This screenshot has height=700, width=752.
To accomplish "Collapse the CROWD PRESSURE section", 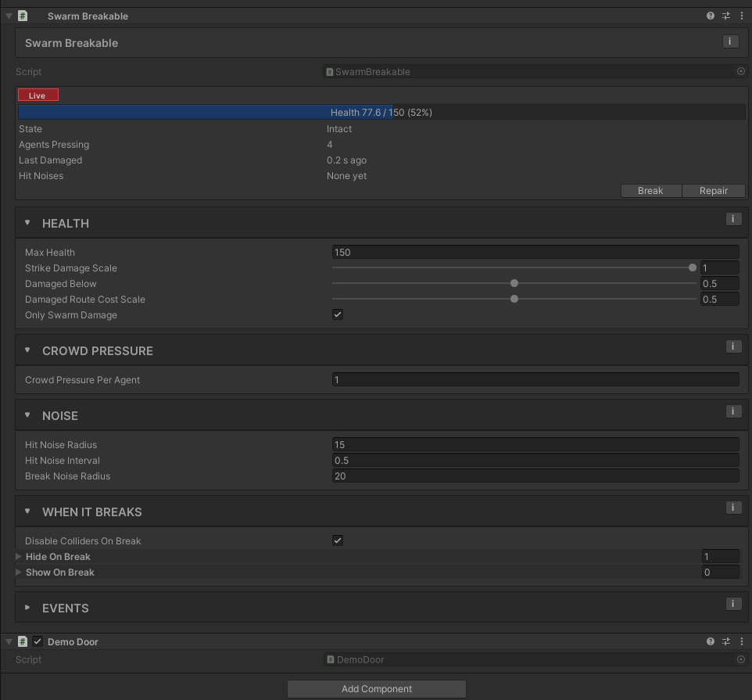I will click(27, 350).
